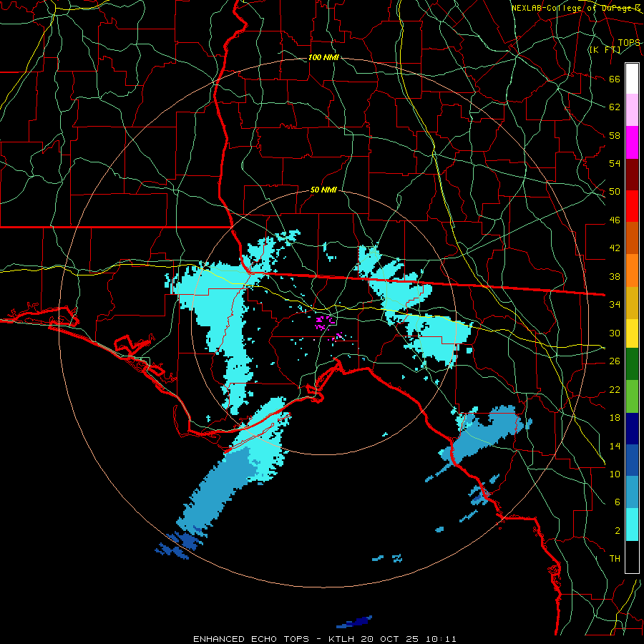Click the bright red 50 K FT swatch
The width and height of the screenshot is (644, 644).
(632, 206)
